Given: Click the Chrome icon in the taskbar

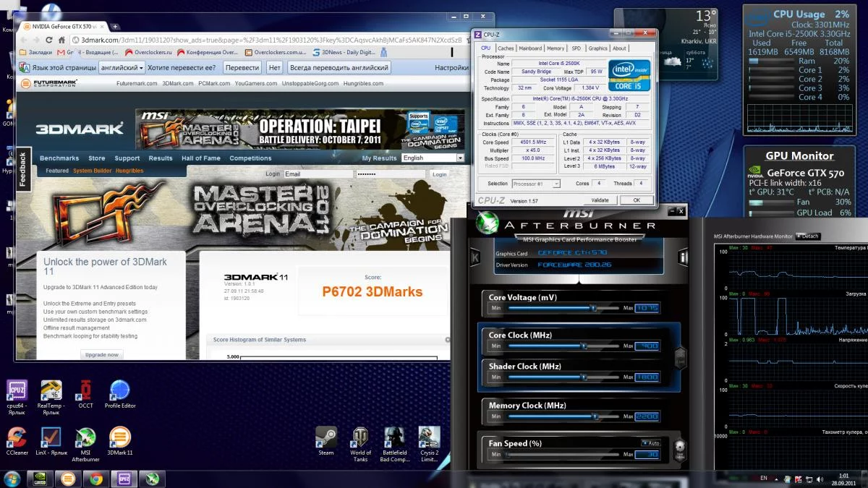Looking at the screenshot, I should [94, 479].
